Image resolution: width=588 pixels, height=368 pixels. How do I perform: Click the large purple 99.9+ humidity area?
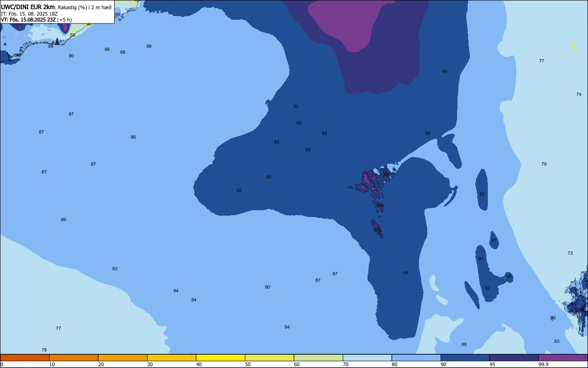(354, 23)
